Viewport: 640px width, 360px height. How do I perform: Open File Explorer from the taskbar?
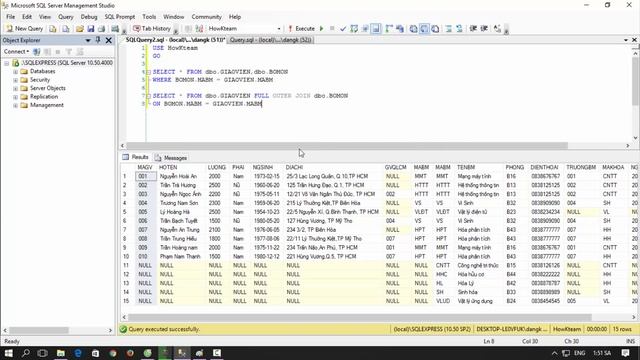(x=60, y=353)
